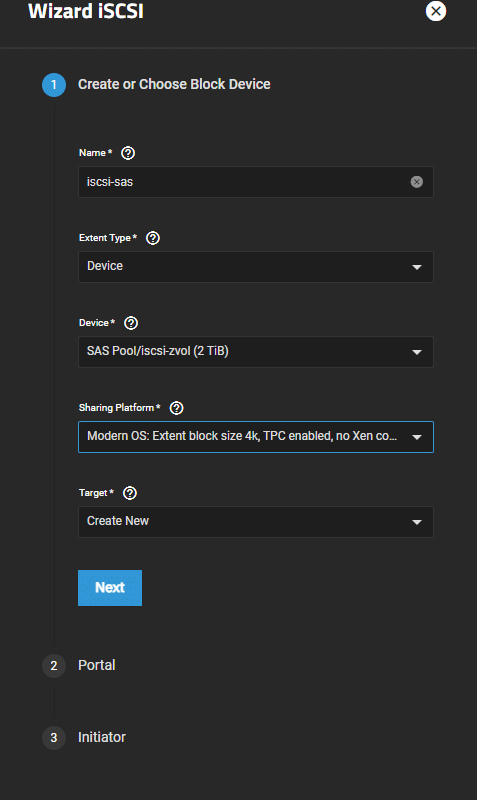Screen dimensions: 477x800
Task: Jump to the Portal step
Action: [x=96, y=665]
